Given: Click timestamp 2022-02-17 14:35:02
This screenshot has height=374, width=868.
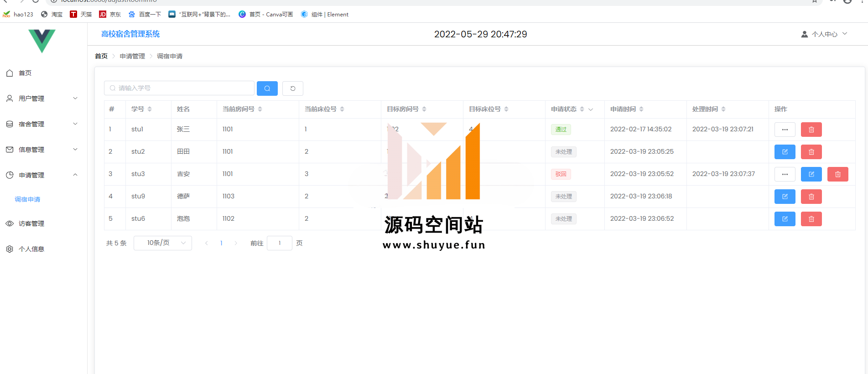Looking at the screenshot, I should (641, 130).
